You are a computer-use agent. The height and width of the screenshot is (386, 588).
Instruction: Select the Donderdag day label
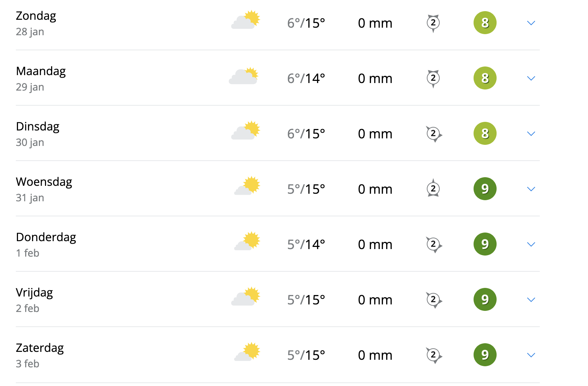click(x=46, y=238)
